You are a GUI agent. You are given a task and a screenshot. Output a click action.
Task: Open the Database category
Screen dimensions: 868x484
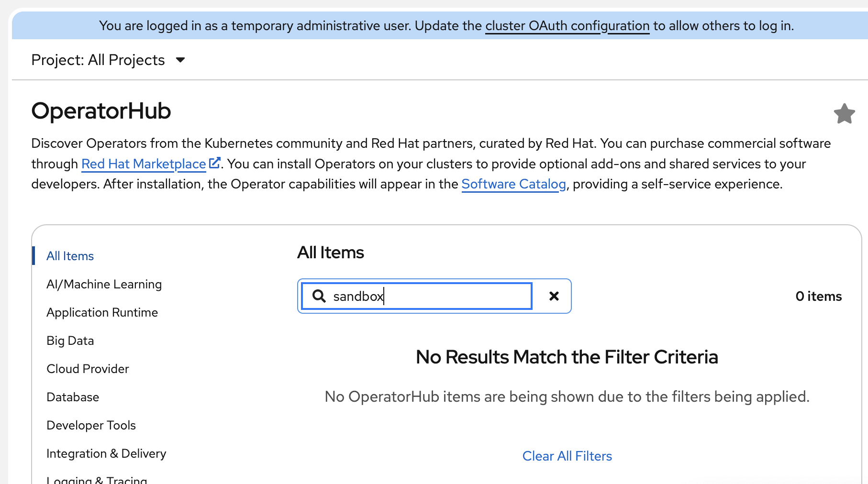[x=73, y=397]
